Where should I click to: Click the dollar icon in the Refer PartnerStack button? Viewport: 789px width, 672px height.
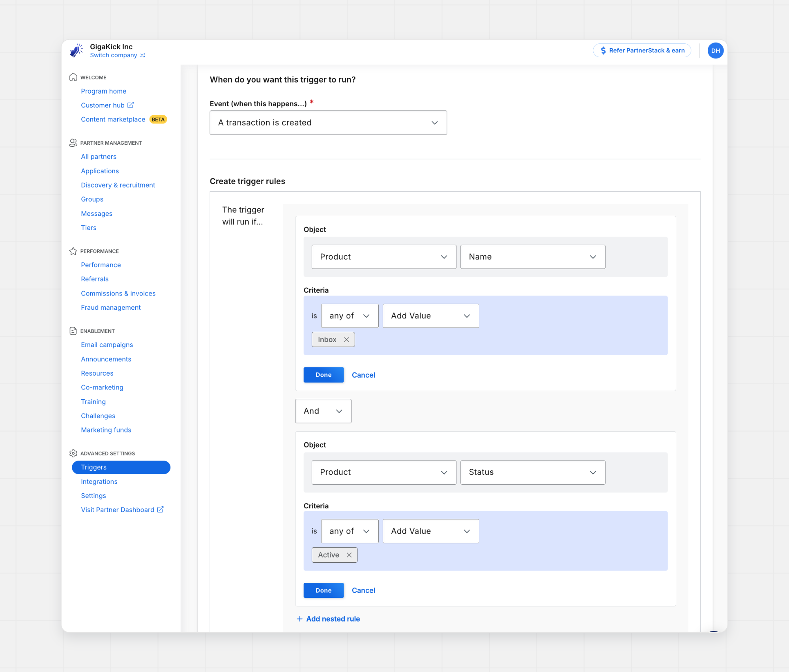tap(603, 51)
